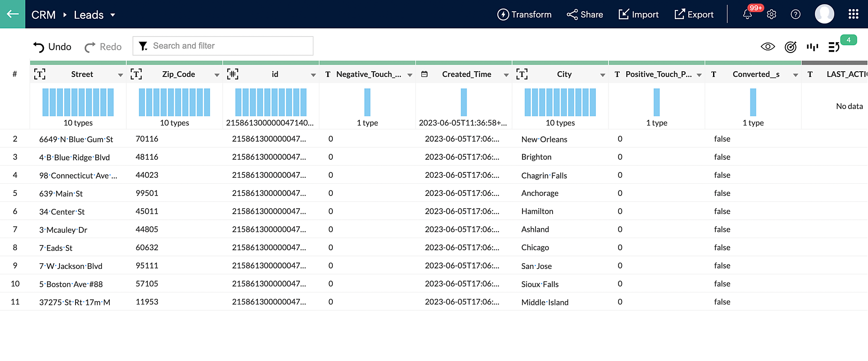Viewport: 868px width, 361px height.
Task: Open the apps grid launcher icon
Action: (853, 14)
